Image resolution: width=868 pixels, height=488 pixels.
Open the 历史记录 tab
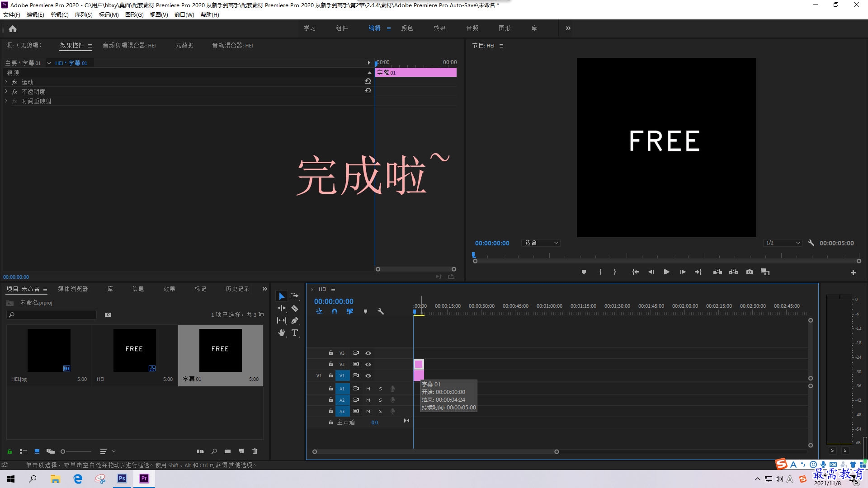[x=237, y=289]
